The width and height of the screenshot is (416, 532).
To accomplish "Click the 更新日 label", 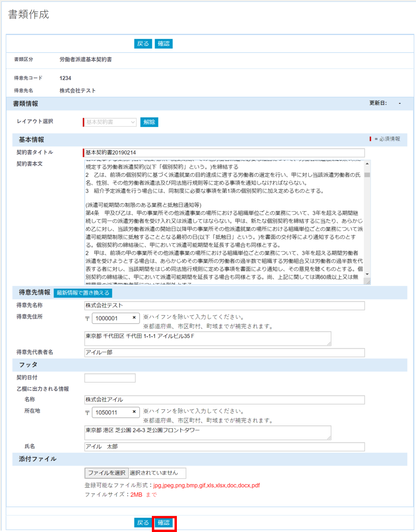I will (378, 103).
